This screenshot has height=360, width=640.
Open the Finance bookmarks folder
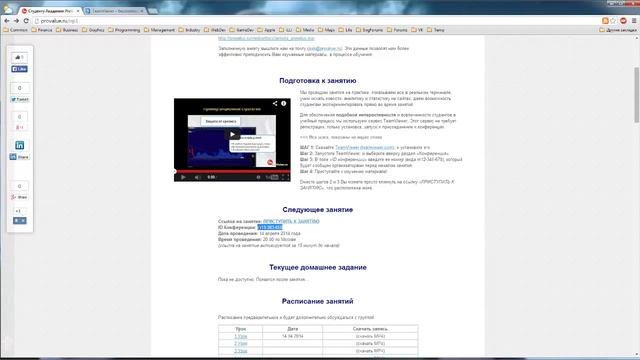pos(42,30)
